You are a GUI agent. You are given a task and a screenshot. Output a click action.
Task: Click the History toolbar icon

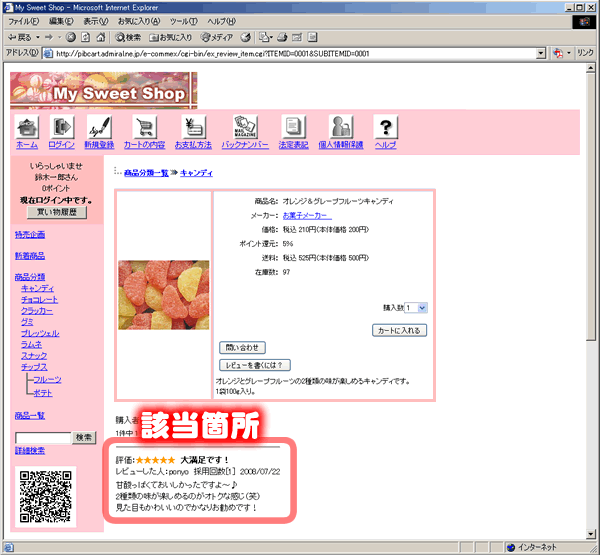coord(246,37)
